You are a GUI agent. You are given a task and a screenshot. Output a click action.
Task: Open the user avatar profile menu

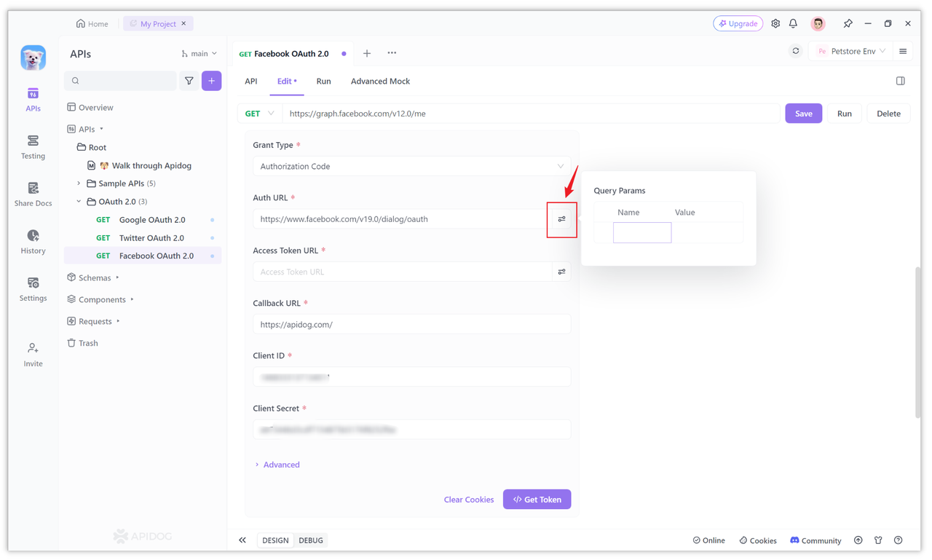point(818,23)
